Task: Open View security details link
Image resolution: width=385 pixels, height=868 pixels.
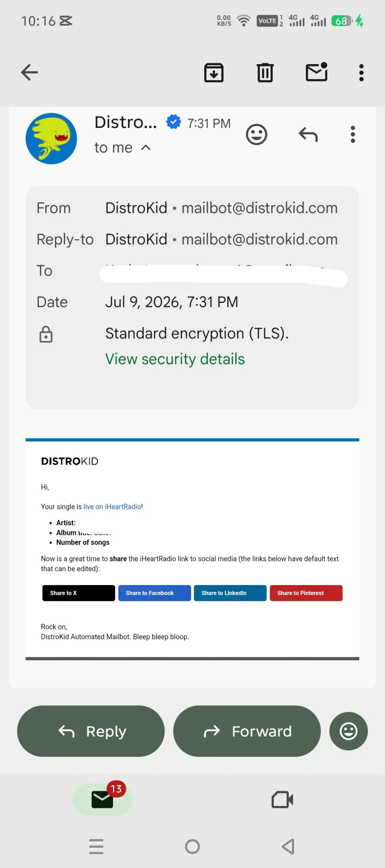Action: 175,359
